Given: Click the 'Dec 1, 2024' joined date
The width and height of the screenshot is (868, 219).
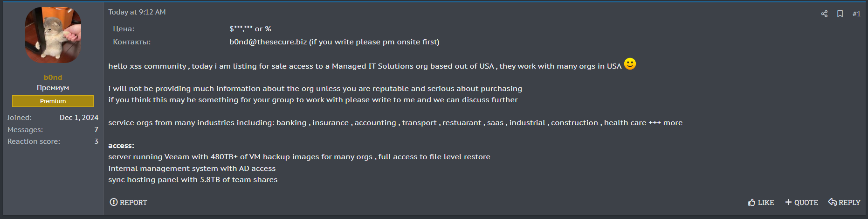Looking at the screenshot, I should (79, 118).
